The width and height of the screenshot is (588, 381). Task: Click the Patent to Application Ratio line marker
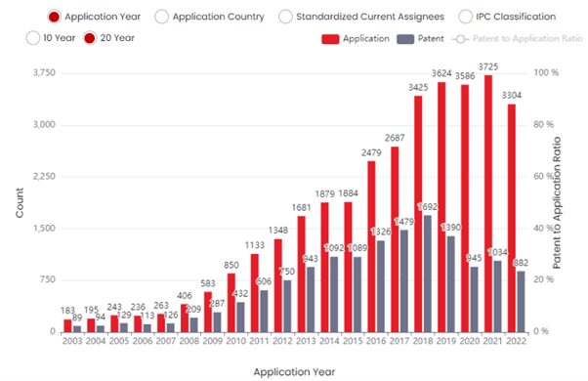tap(460, 39)
